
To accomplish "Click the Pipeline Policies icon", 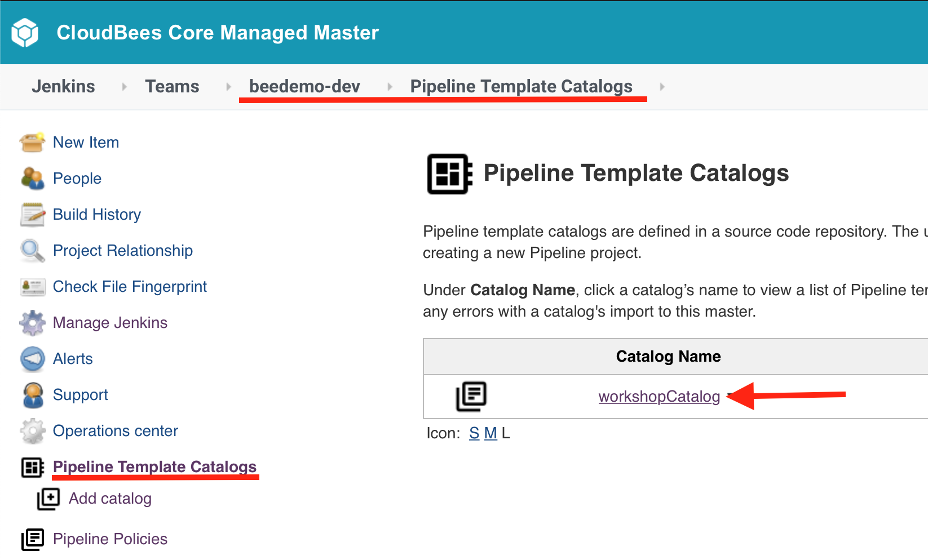I will tap(32, 539).
